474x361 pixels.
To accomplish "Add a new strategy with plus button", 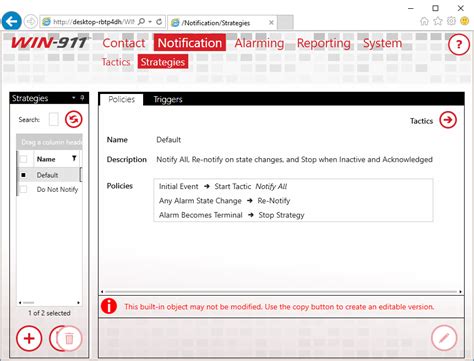I will point(29,339).
